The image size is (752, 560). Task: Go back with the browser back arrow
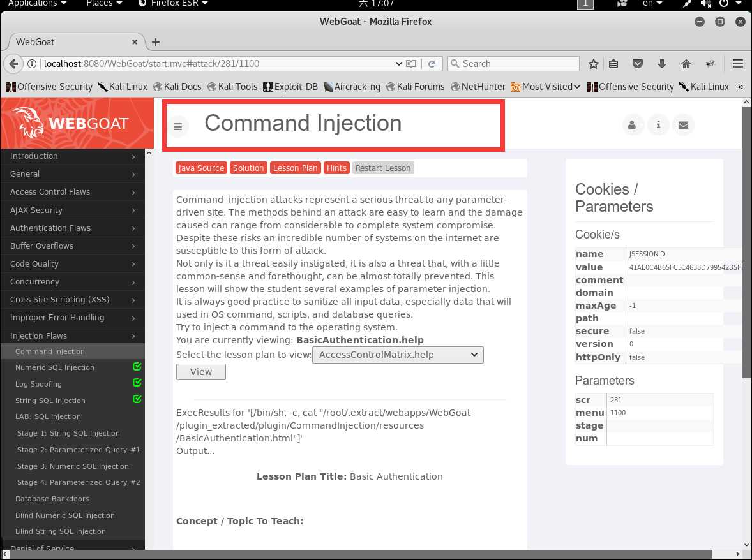(x=13, y=64)
